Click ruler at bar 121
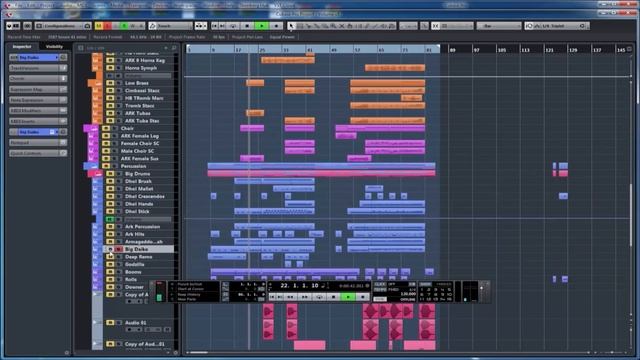 tap(549, 50)
